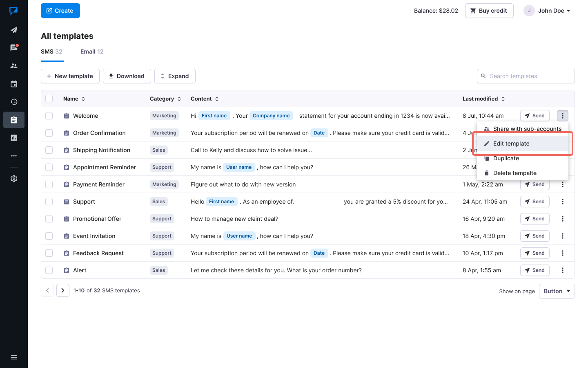Open the Settings gear icon in sidebar
This screenshot has width=588, height=368.
14,179
